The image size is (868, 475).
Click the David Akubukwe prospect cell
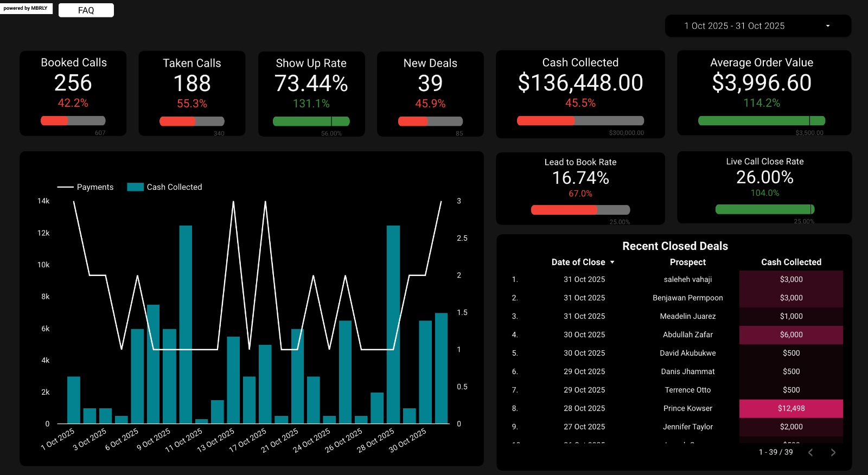click(x=688, y=353)
